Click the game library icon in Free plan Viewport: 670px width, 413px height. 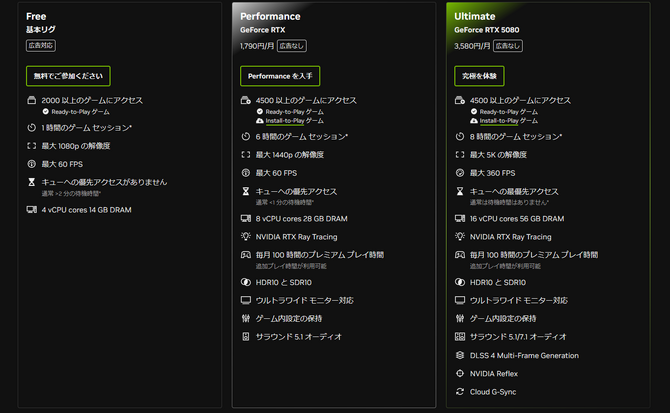click(32, 100)
